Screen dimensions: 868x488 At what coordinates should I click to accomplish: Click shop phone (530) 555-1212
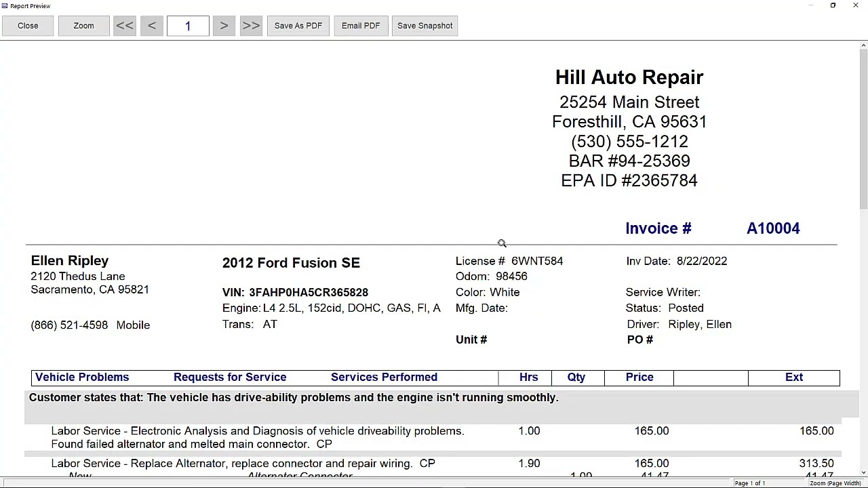(x=629, y=142)
